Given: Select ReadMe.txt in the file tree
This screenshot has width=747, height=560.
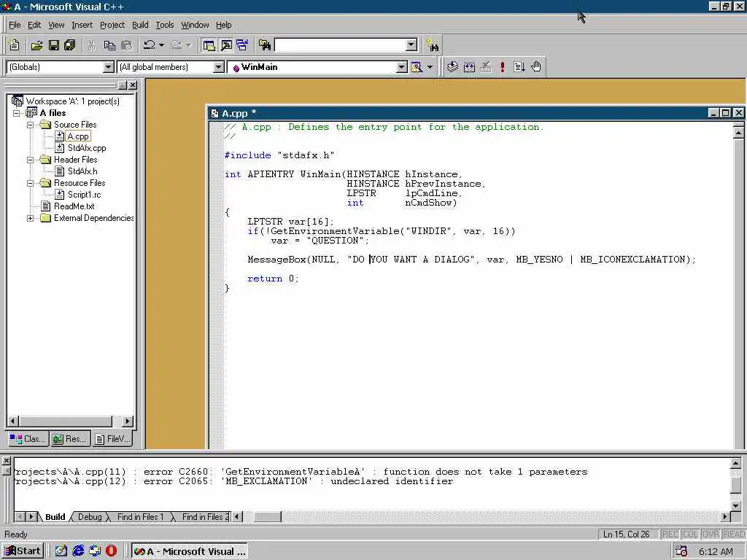Looking at the screenshot, I should tap(74, 206).
